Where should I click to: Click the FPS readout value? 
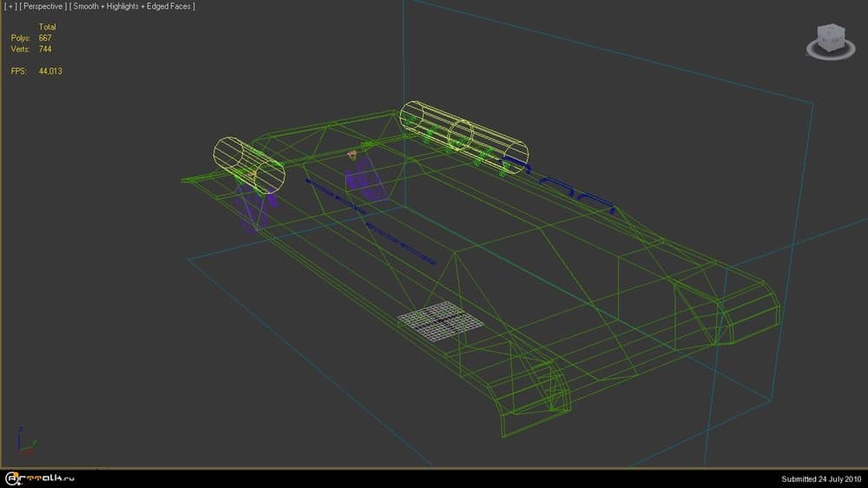[x=50, y=71]
